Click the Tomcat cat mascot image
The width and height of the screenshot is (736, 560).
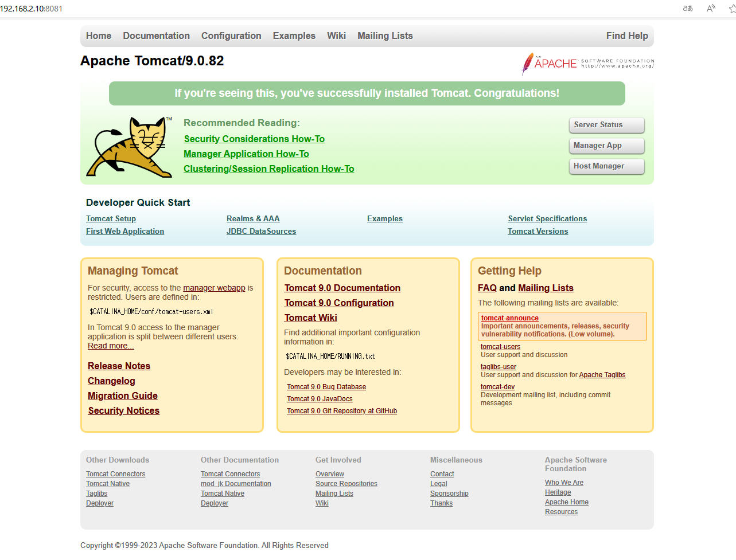(129, 147)
